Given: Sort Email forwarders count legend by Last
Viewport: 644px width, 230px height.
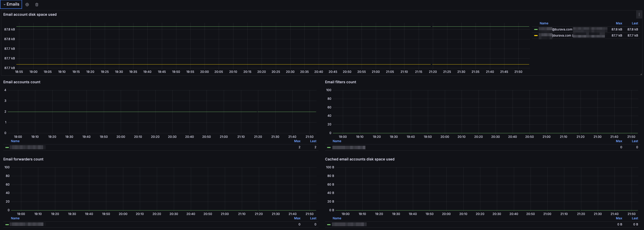Looking at the screenshot, I should coord(313,218).
